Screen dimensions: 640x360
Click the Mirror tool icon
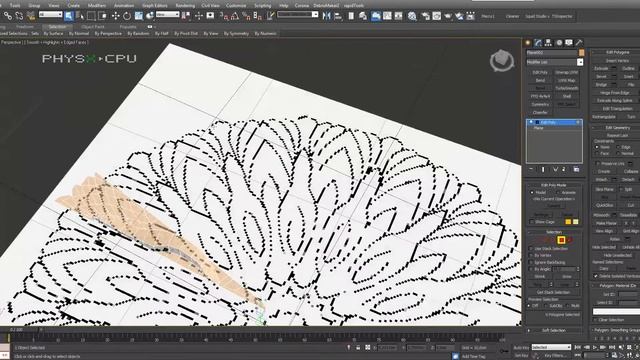327,16
